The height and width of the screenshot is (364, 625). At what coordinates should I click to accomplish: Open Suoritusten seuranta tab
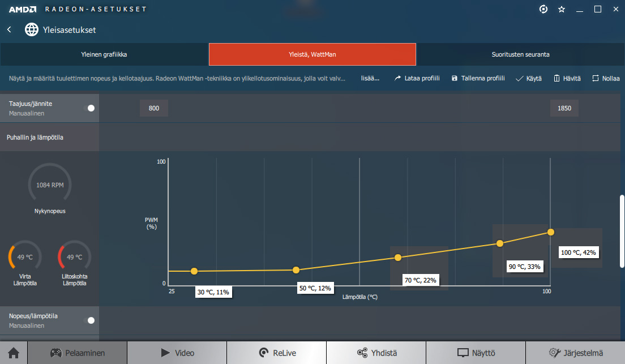coord(521,54)
